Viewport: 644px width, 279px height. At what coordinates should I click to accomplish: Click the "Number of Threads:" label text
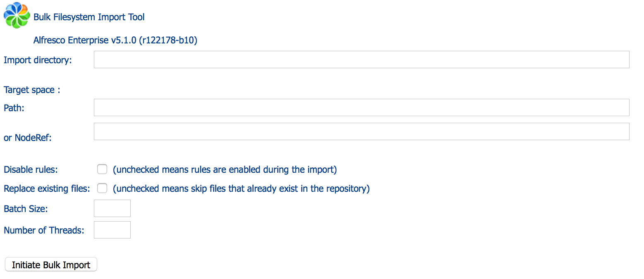pyautogui.click(x=44, y=230)
